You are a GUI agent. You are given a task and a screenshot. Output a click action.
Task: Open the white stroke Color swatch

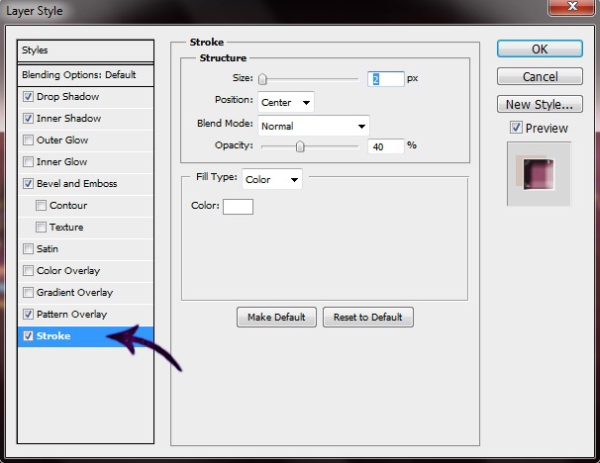point(238,206)
